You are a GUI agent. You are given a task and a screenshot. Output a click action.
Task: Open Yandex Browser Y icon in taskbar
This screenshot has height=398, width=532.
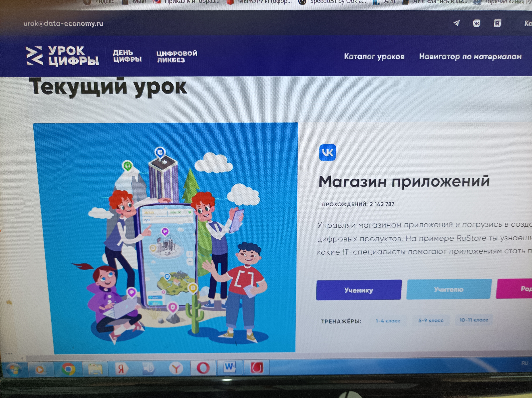click(176, 368)
